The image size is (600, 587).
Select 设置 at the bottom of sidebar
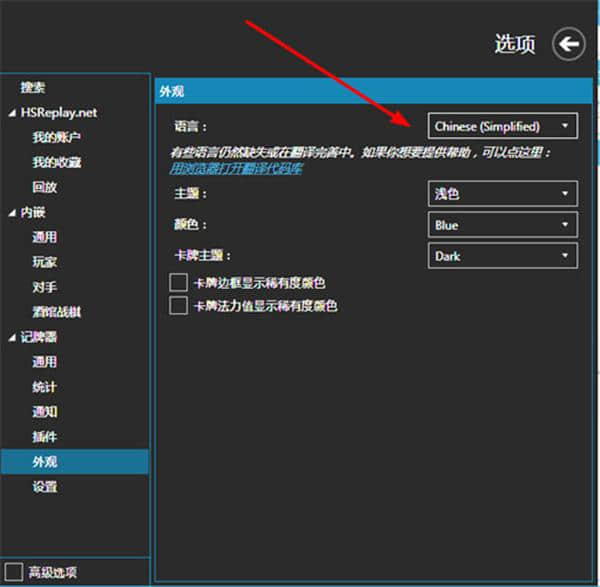click(x=45, y=487)
